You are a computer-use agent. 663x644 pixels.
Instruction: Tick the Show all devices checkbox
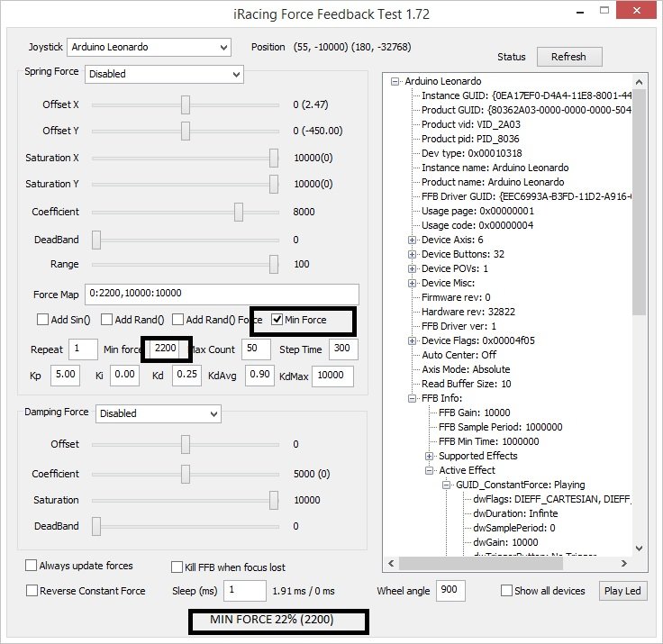tap(507, 591)
